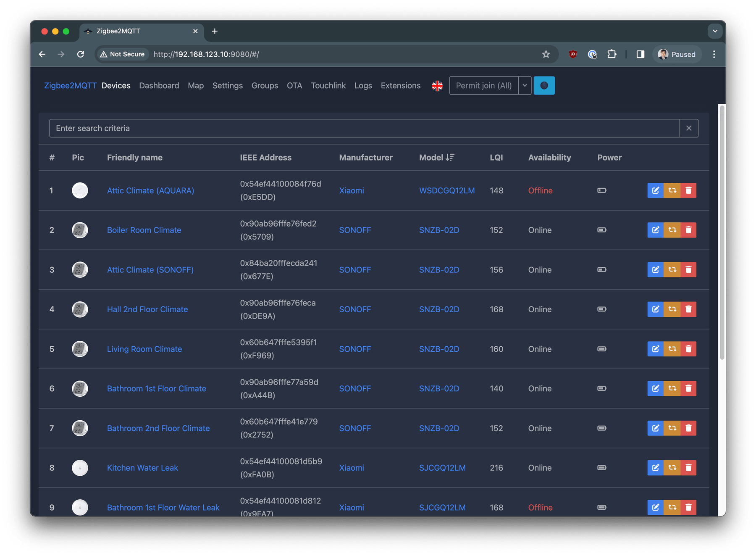Click the blue theme toggle icon beside Permit join
This screenshot has width=756, height=556.
[x=544, y=85]
